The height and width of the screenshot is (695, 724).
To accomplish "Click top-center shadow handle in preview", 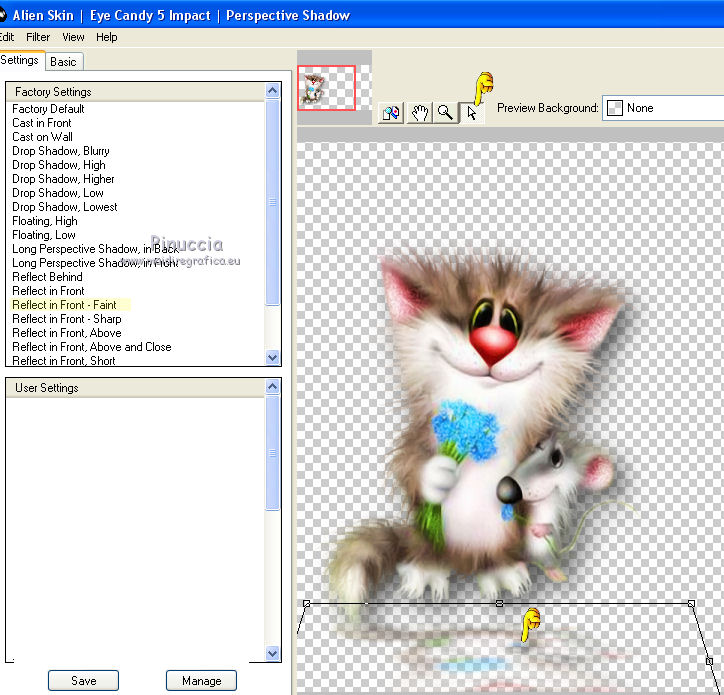I will [x=499, y=604].
